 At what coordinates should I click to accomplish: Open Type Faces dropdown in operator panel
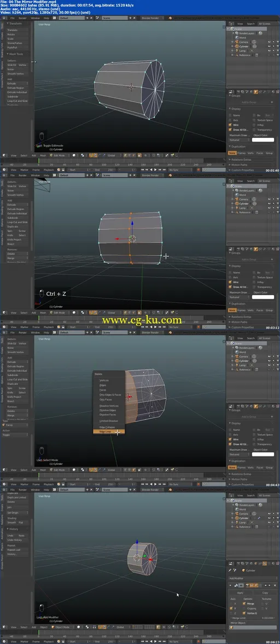click(15, 425)
